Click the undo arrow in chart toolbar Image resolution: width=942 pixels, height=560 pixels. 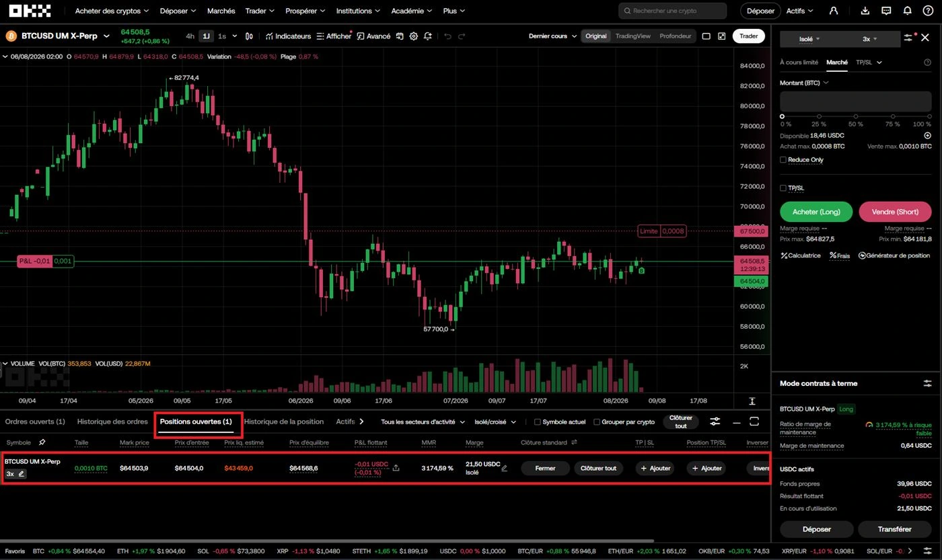click(x=447, y=36)
